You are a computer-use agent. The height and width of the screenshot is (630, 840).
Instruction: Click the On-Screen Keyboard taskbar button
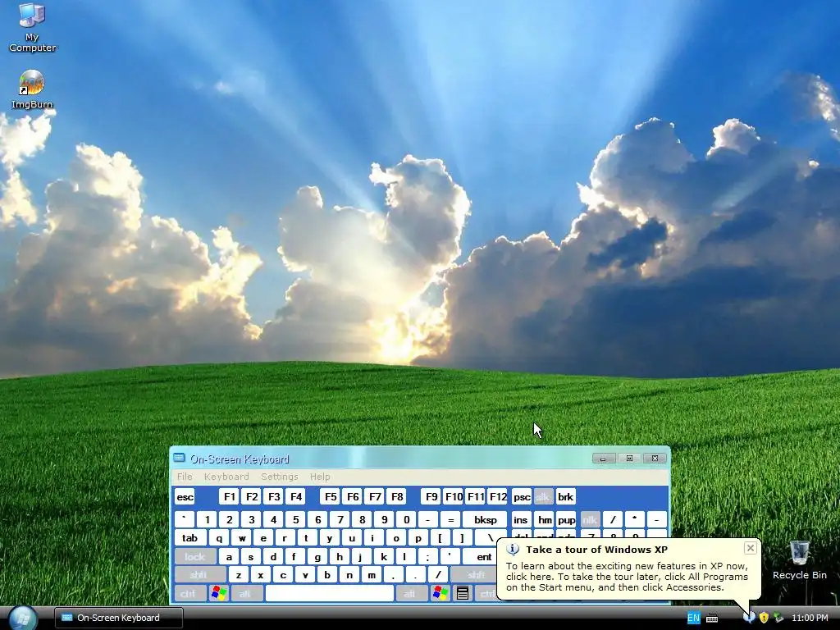pyautogui.click(x=119, y=618)
